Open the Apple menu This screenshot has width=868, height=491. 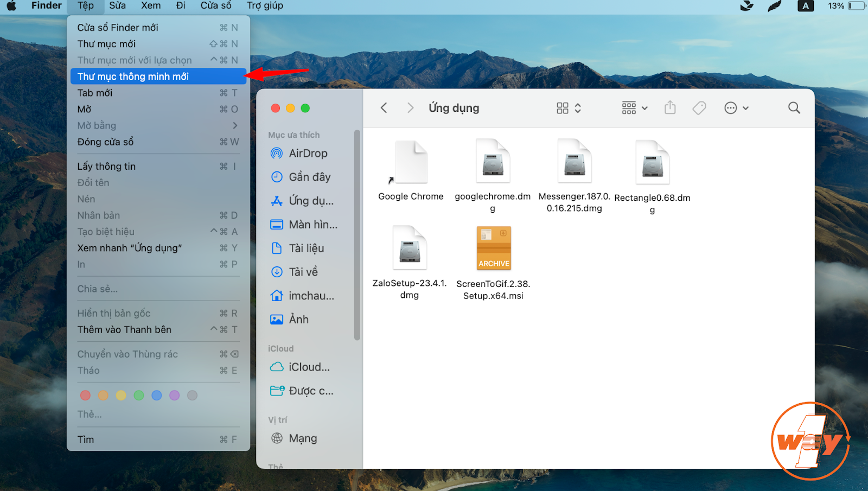pyautogui.click(x=11, y=5)
